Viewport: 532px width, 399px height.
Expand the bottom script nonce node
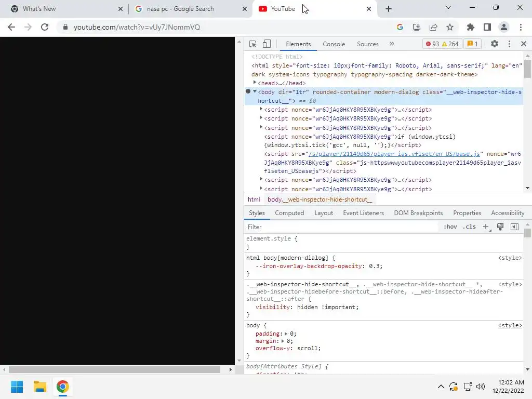pos(261,188)
